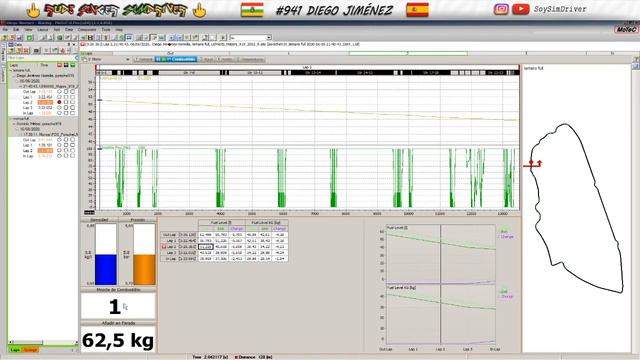The height and width of the screenshot is (360, 640).
Task: Click the magnifier icon beside Filter Laps
Action: 76,58
